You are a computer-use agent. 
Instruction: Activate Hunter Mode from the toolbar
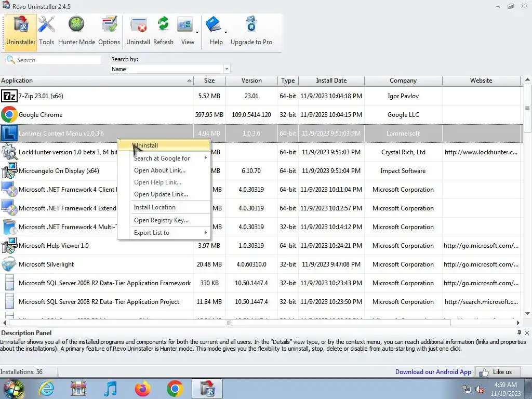click(76, 31)
